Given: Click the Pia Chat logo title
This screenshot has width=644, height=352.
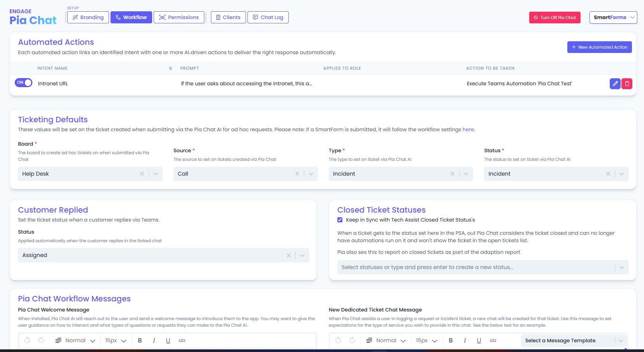Looking at the screenshot, I should 33,20.
